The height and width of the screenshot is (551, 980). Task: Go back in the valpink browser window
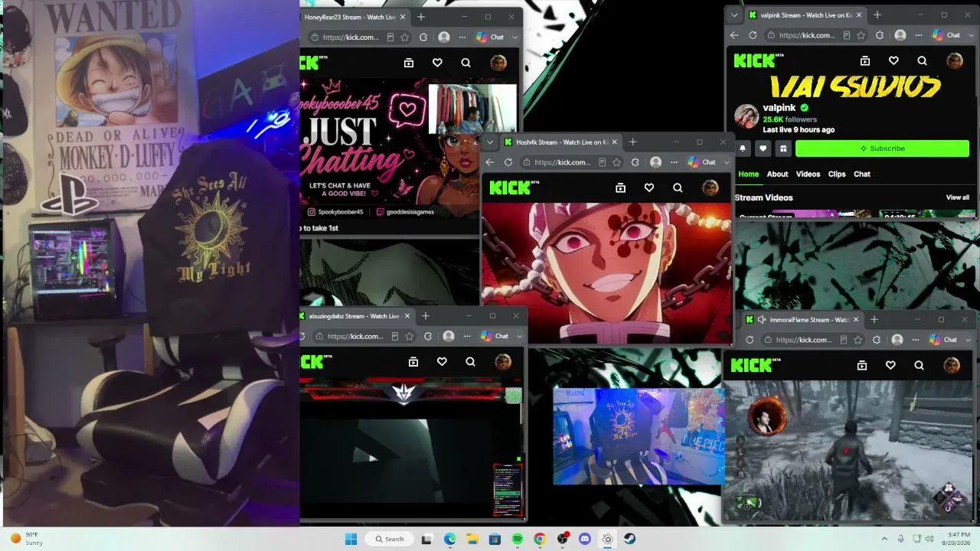coord(734,35)
